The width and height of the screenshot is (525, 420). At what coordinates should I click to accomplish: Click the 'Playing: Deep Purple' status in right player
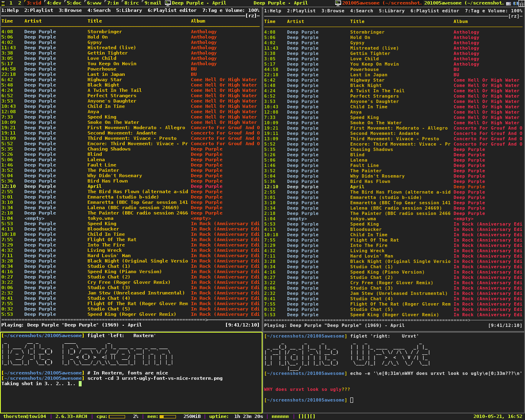pos(334,325)
